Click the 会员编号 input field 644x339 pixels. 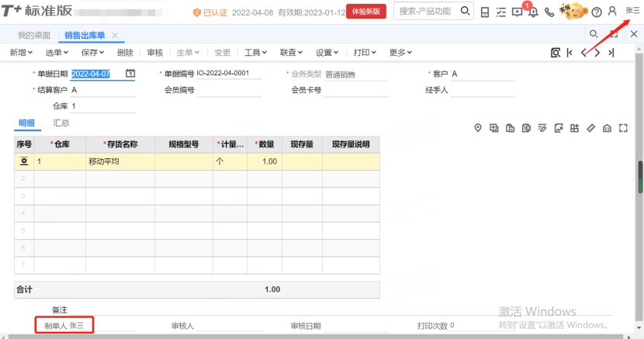pyautogui.click(x=229, y=90)
